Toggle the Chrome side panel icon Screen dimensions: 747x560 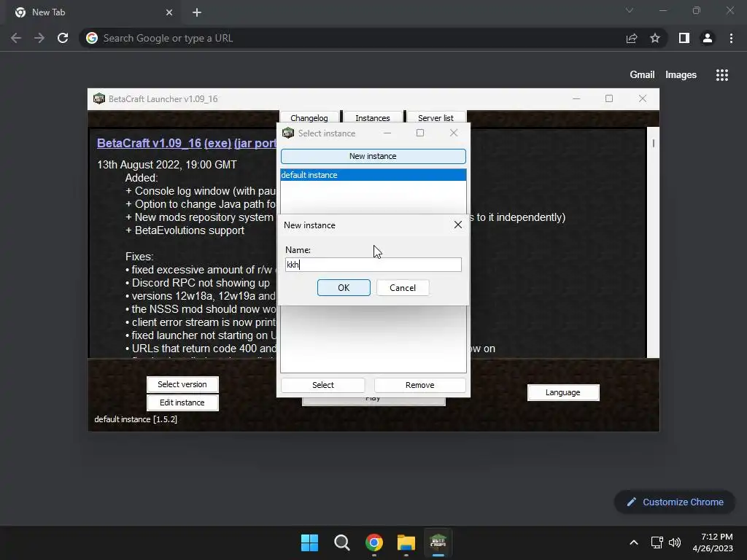[684, 38]
